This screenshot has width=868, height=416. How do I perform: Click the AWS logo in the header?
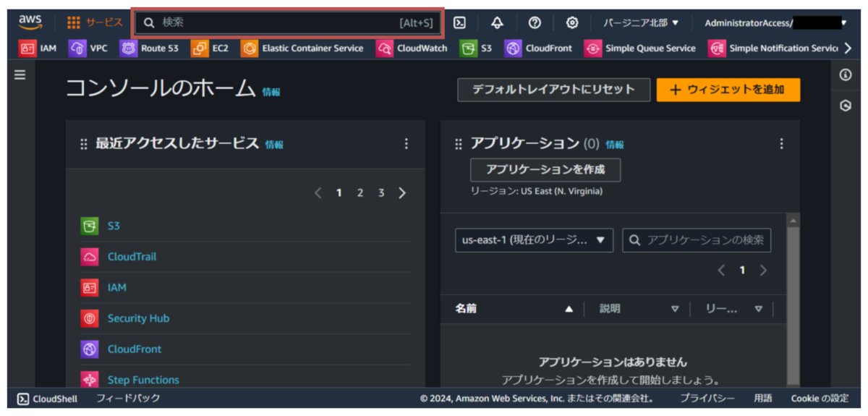[31, 22]
